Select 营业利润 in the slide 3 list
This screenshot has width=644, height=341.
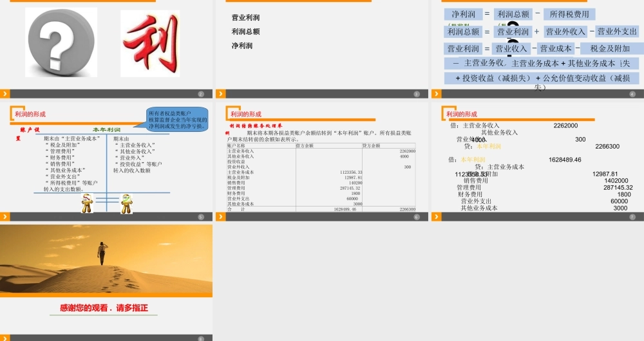(245, 17)
